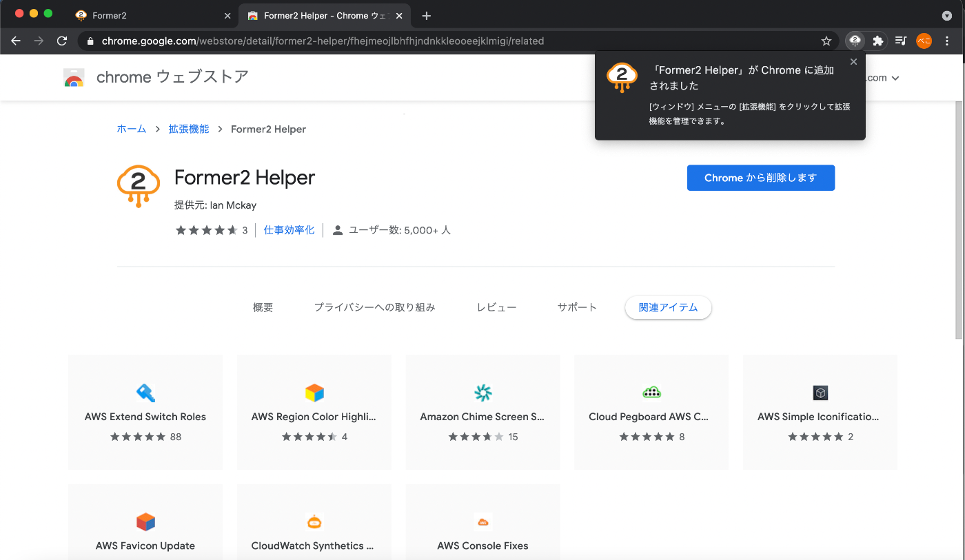Open AWS Region Color Highli... title
The width and height of the screenshot is (965, 560).
(314, 417)
